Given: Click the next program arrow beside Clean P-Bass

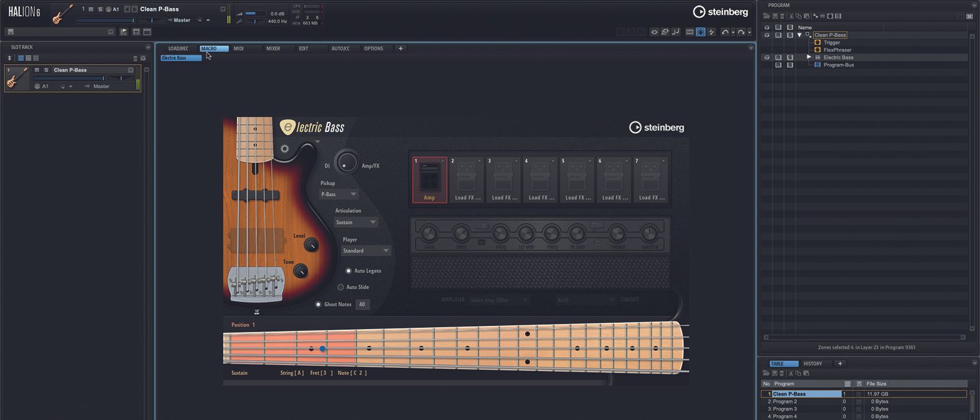Looking at the screenshot, I should (134, 9).
